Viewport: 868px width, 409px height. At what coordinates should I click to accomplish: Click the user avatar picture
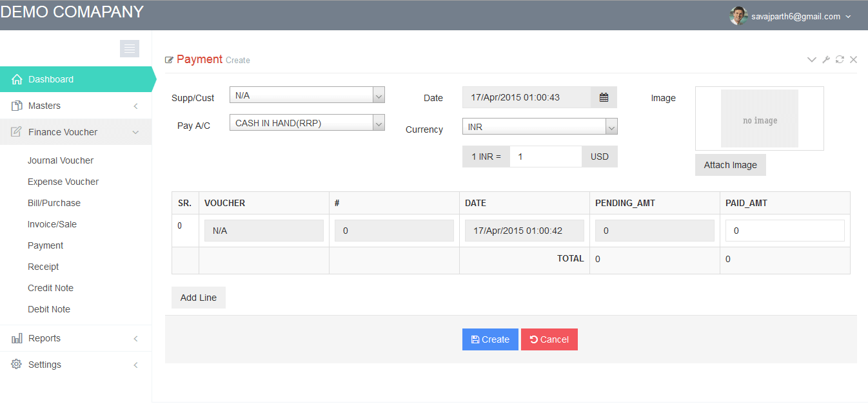(738, 16)
